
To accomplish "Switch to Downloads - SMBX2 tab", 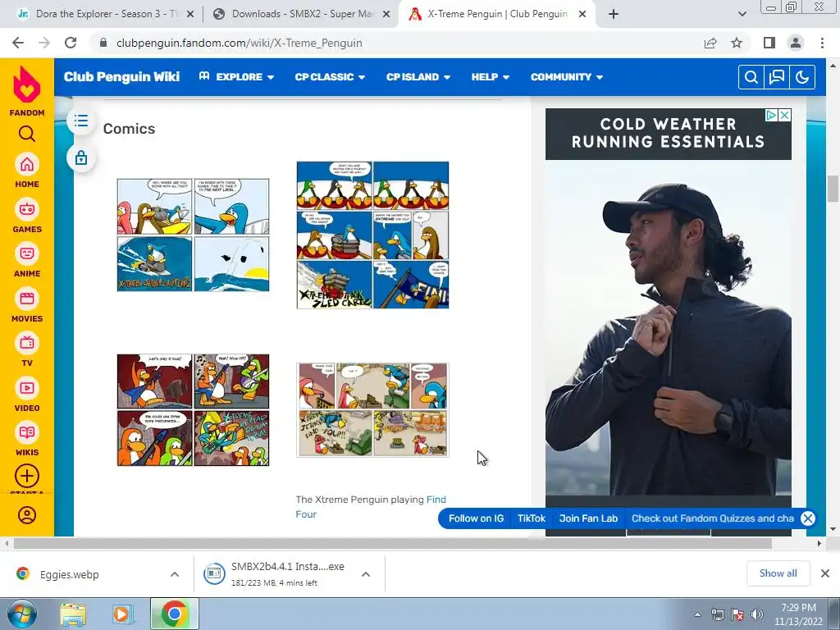I will 302,15.
